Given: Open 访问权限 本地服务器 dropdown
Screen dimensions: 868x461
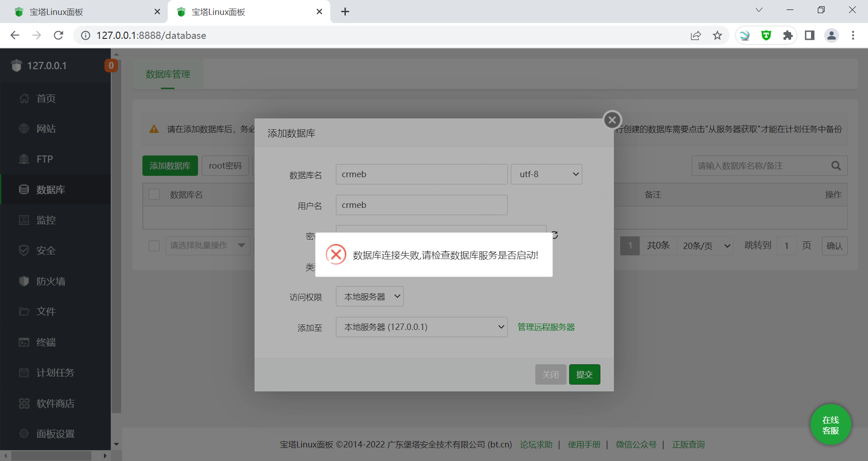Looking at the screenshot, I should (x=369, y=296).
